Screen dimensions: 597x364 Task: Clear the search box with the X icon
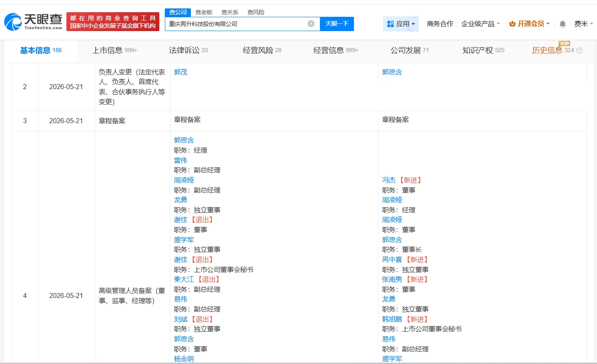point(311,24)
